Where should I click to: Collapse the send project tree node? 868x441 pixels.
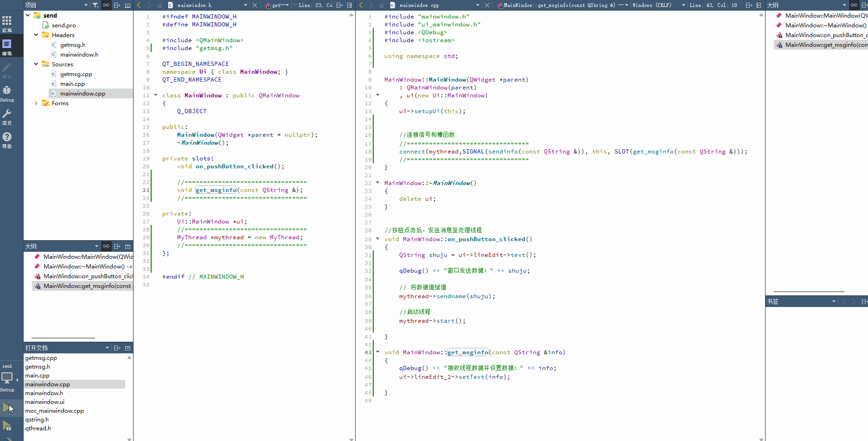click(x=28, y=15)
